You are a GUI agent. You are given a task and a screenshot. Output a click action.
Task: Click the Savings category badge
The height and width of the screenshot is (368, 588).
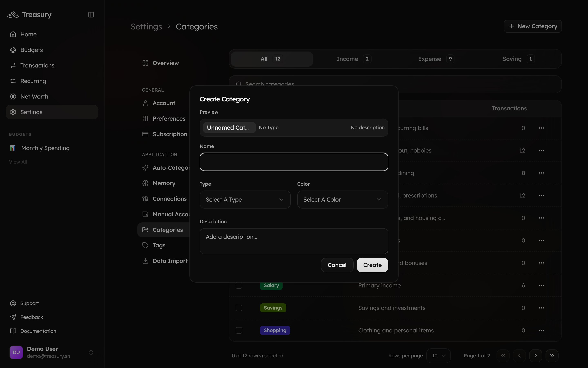(273, 308)
